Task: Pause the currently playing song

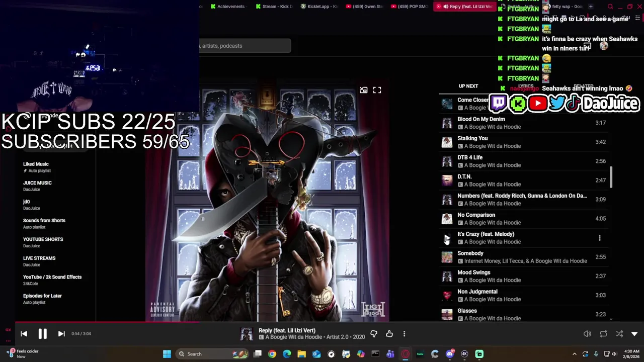Action: pyautogui.click(x=43, y=334)
